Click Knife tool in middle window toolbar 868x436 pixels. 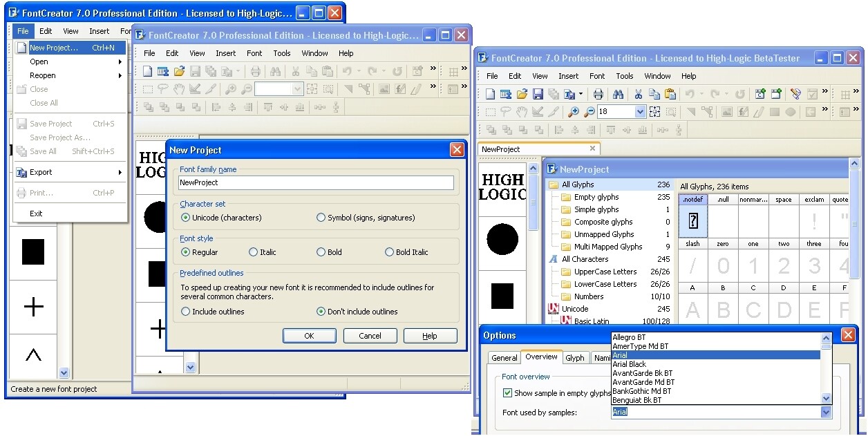(x=211, y=88)
